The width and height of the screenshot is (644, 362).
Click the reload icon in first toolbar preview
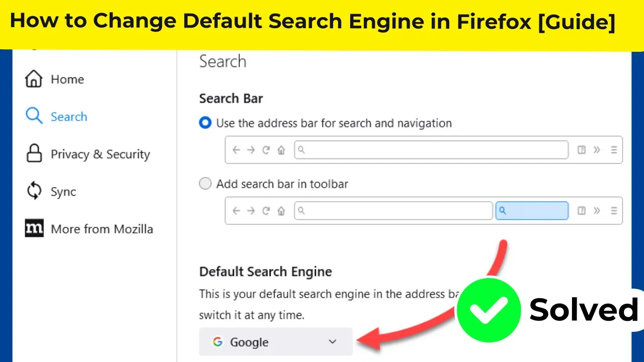266,150
